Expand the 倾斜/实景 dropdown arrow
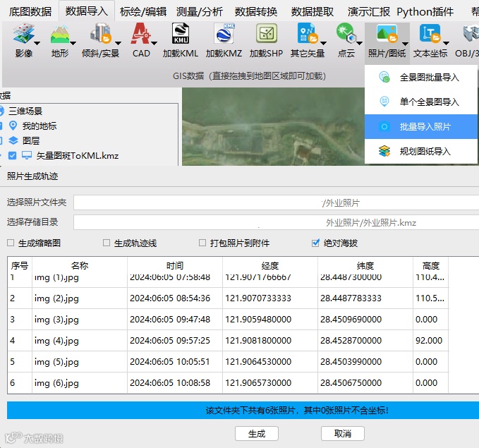The height and width of the screenshot is (448, 479). [x=119, y=44]
